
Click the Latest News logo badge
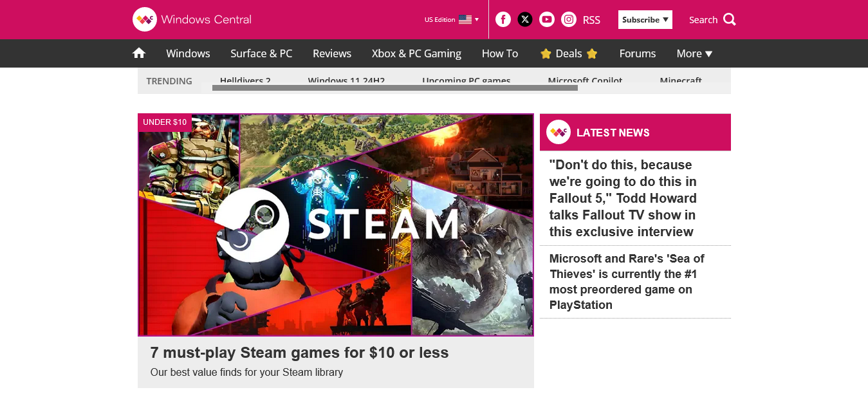[x=559, y=132]
